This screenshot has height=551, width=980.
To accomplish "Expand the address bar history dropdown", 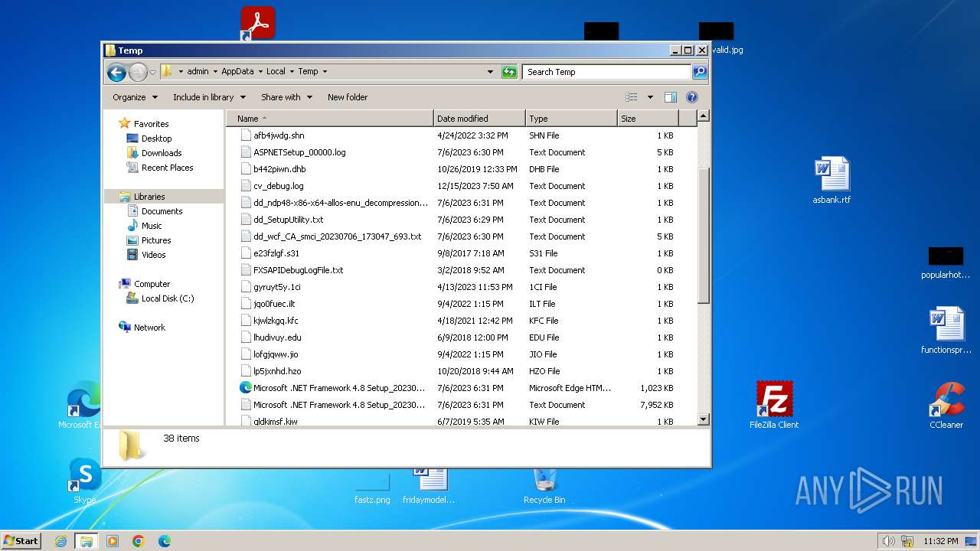I will [490, 72].
